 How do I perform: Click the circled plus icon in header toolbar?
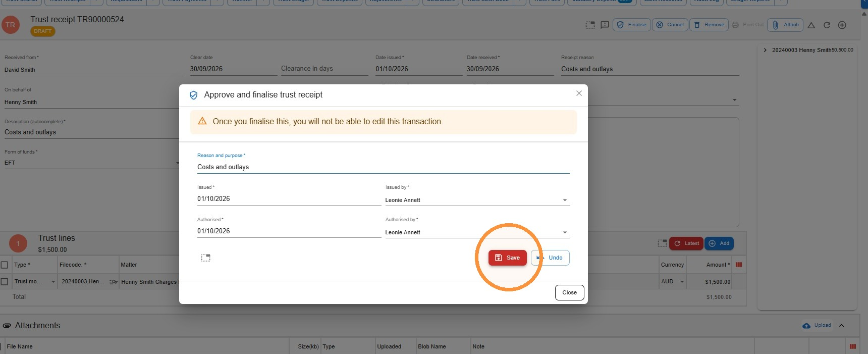pos(842,25)
